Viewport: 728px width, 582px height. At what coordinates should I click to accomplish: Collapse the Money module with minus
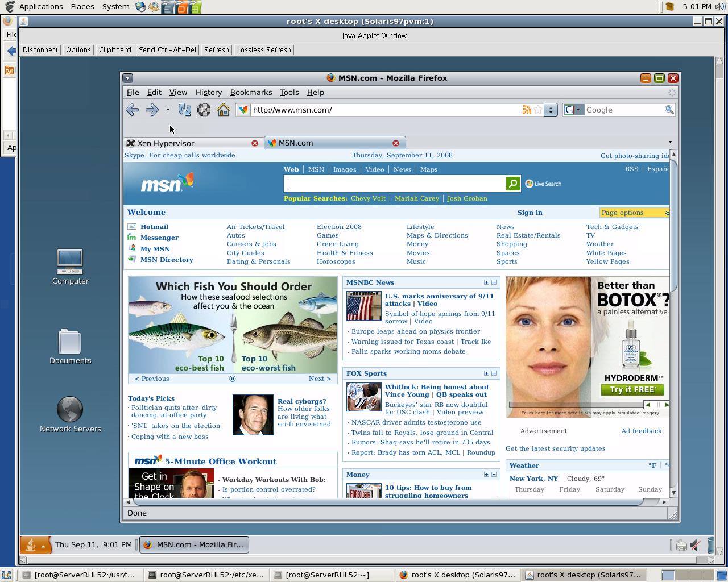click(x=494, y=475)
